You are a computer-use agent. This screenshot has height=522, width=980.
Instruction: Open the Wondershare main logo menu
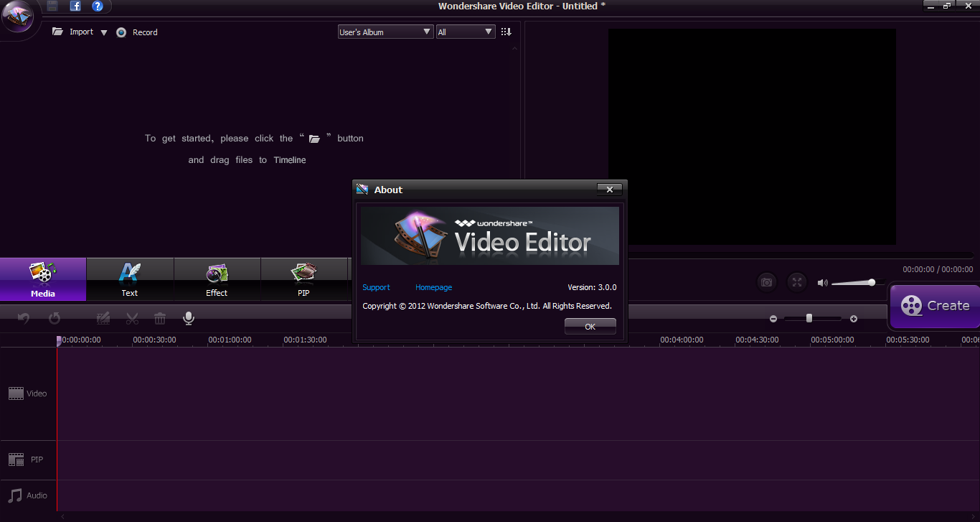pos(19,17)
